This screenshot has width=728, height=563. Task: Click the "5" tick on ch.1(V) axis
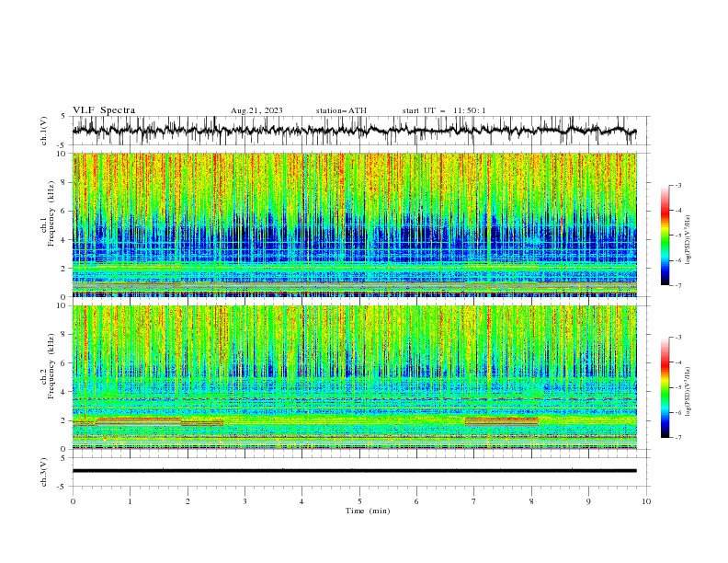click(63, 117)
